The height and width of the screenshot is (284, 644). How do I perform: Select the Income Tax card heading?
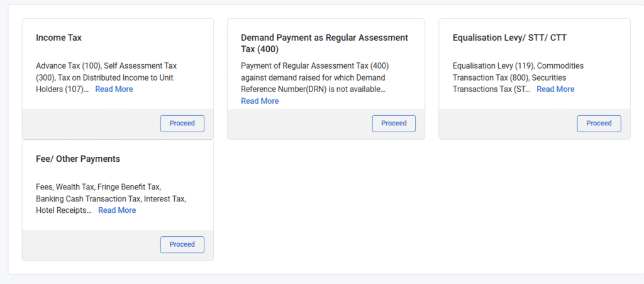[x=58, y=38]
